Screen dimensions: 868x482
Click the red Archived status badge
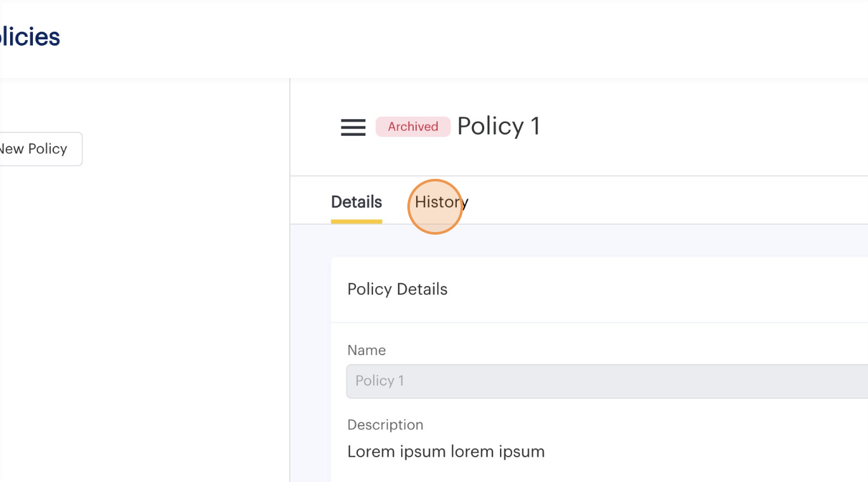412,127
